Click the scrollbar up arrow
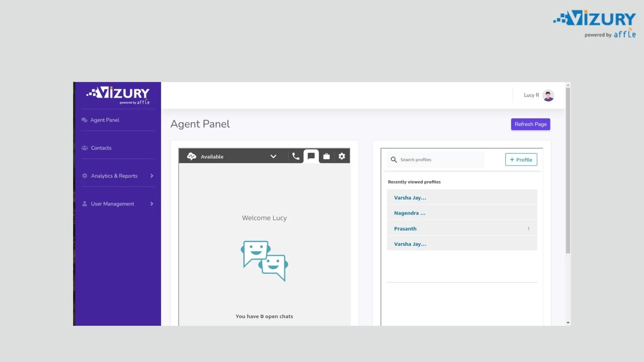 568,85
